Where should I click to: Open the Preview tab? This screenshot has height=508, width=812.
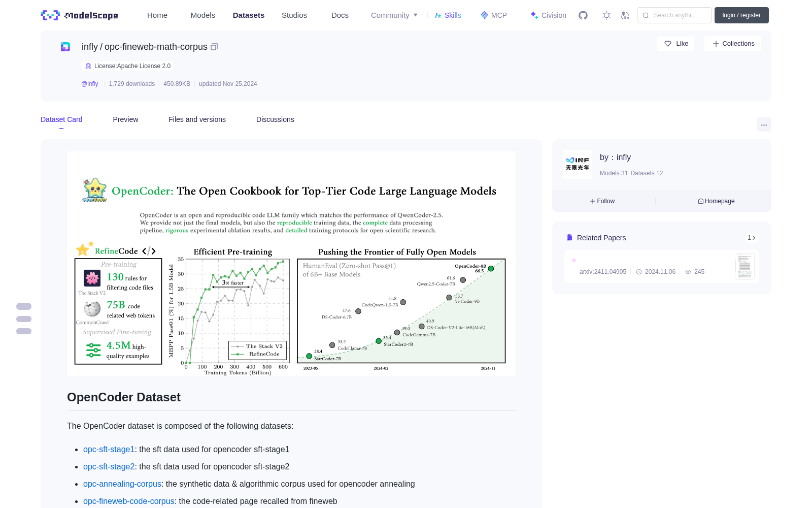coord(125,119)
